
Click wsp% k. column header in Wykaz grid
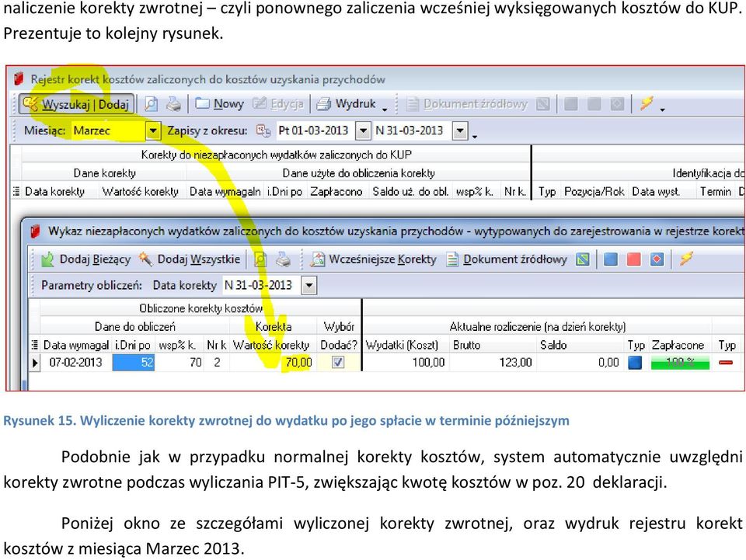tap(177, 345)
